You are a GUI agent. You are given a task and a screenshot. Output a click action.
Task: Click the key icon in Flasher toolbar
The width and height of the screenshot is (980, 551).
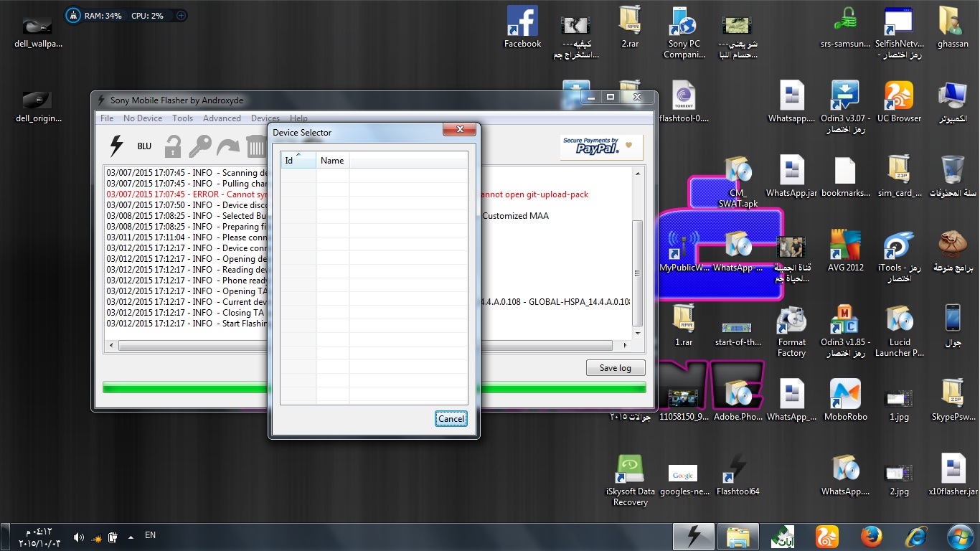[x=199, y=146]
